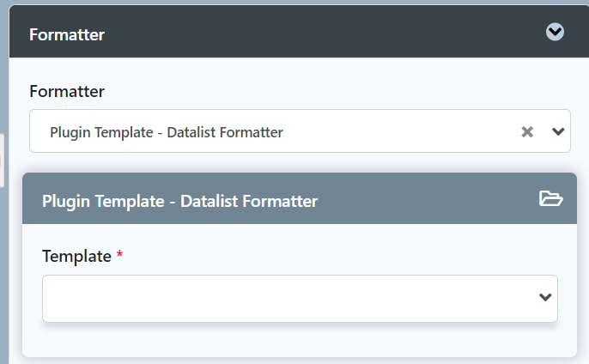Click inside the empty Template select field
589x364 pixels.
(x=283, y=298)
